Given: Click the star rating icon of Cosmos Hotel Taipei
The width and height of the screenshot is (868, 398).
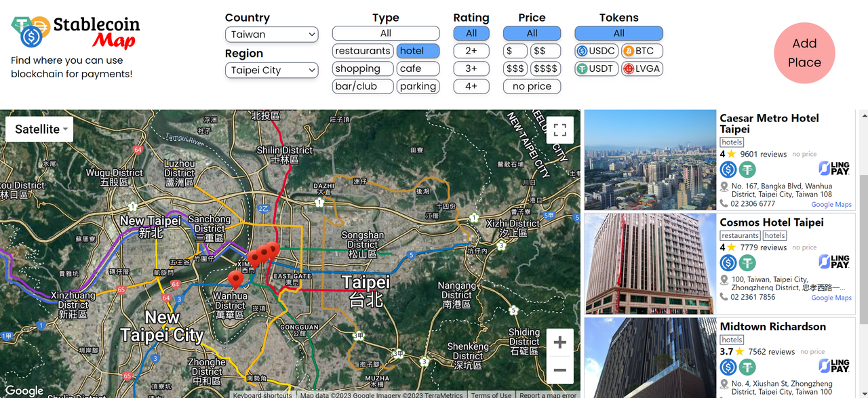Looking at the screenshot, I should [732, 247].
